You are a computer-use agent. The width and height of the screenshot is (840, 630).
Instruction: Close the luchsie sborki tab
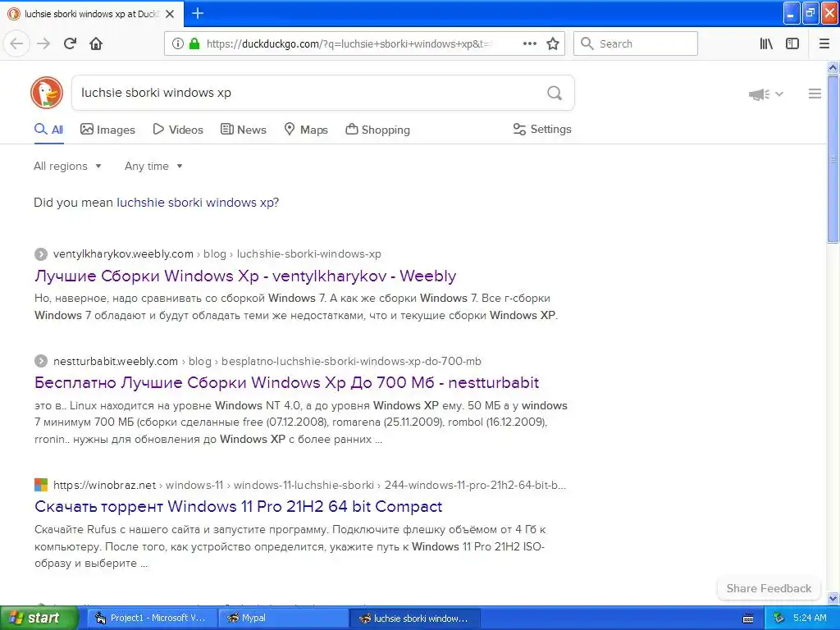tap(170, 14)
